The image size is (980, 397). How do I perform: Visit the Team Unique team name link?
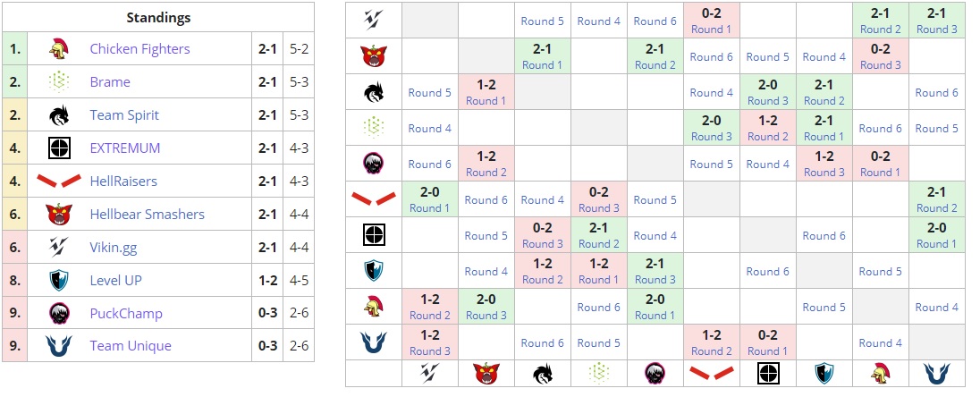tap(131, 346)
